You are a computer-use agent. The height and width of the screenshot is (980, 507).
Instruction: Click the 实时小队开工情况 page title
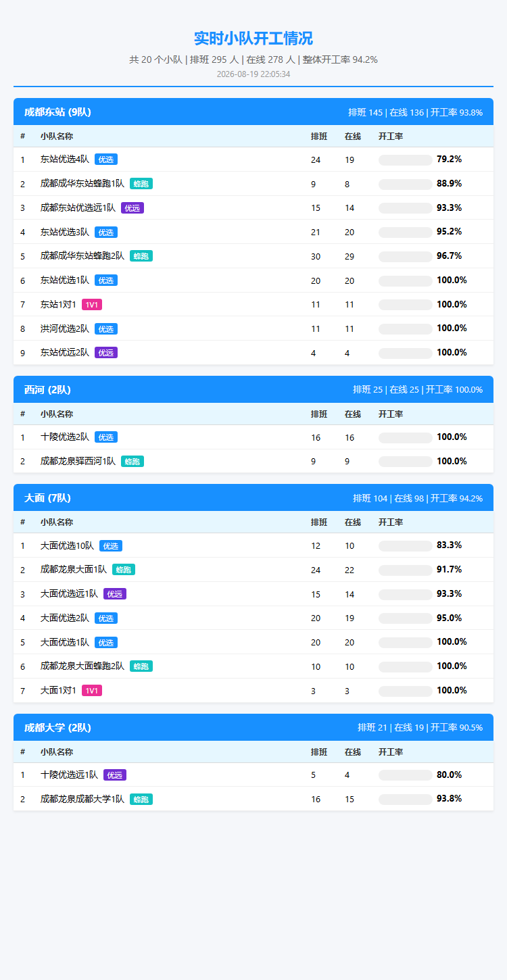[x=254, y=39]
